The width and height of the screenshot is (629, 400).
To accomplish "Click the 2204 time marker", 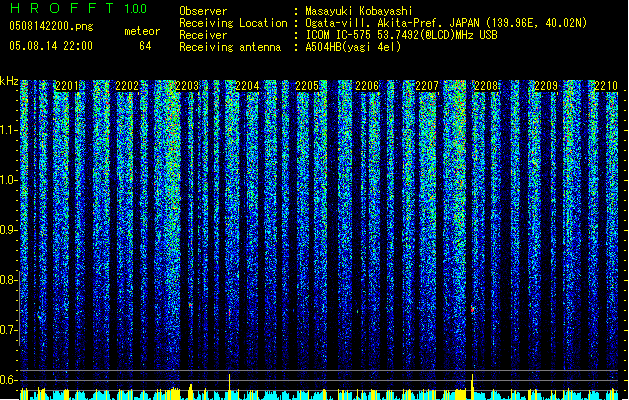I will pos(247,86).
